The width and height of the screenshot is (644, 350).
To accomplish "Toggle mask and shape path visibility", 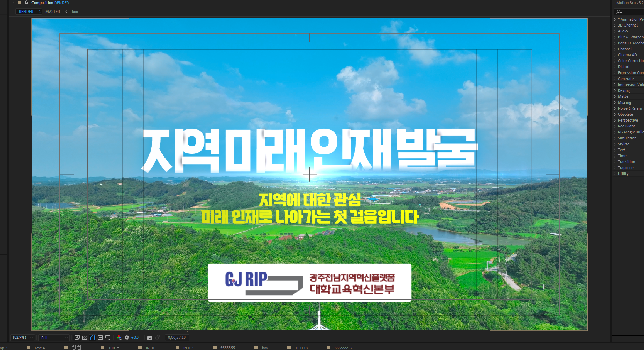I will [x=93, y=337].
